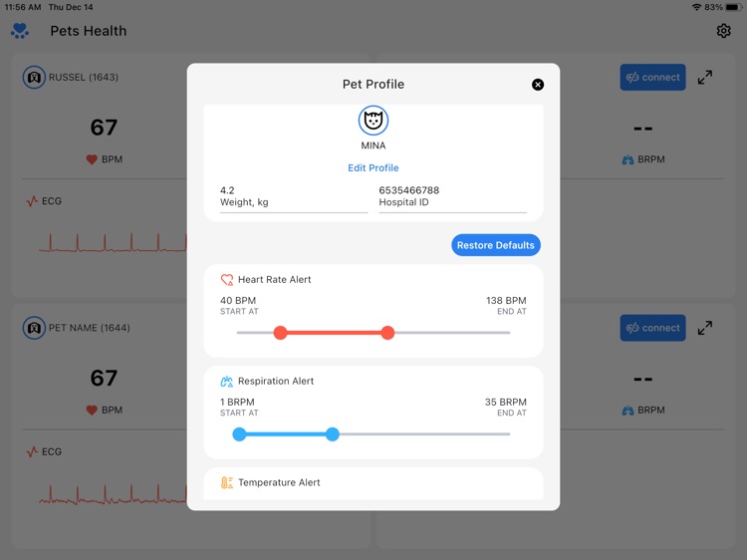This screenshot has width=747, height=560.
Task: Click the Restore Defaults button
Action: (x=495, y=245)
